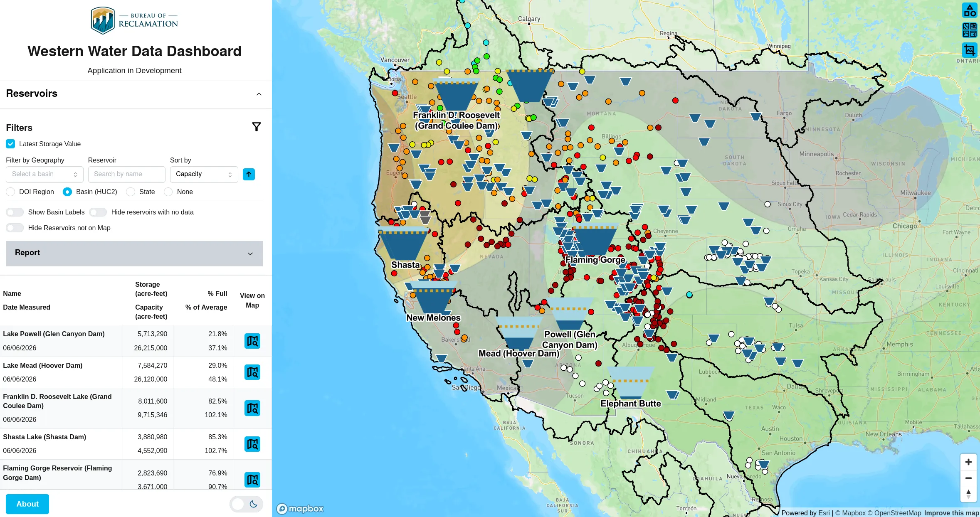Viewport: 980px width, 517px height.
Task: Switch on dark mode moon toggle
Action: (x=246, y=504)
